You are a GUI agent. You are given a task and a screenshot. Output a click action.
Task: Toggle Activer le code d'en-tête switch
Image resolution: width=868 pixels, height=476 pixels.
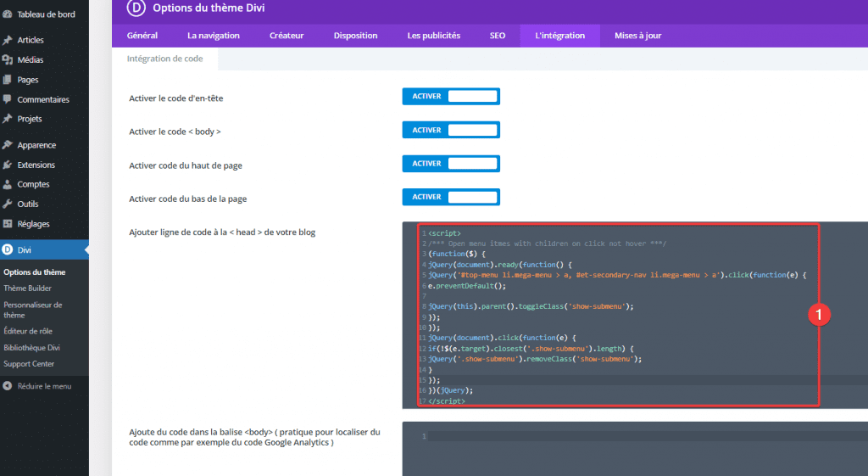[451, 97]
